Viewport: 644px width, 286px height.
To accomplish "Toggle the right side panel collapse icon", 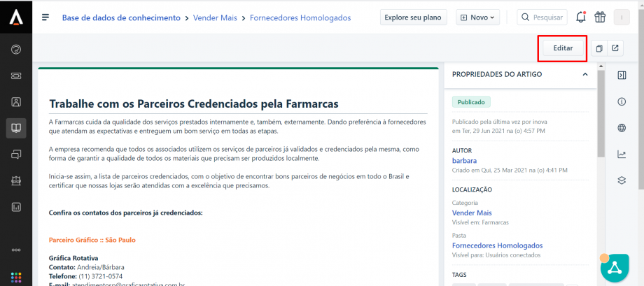I will 622,75.
